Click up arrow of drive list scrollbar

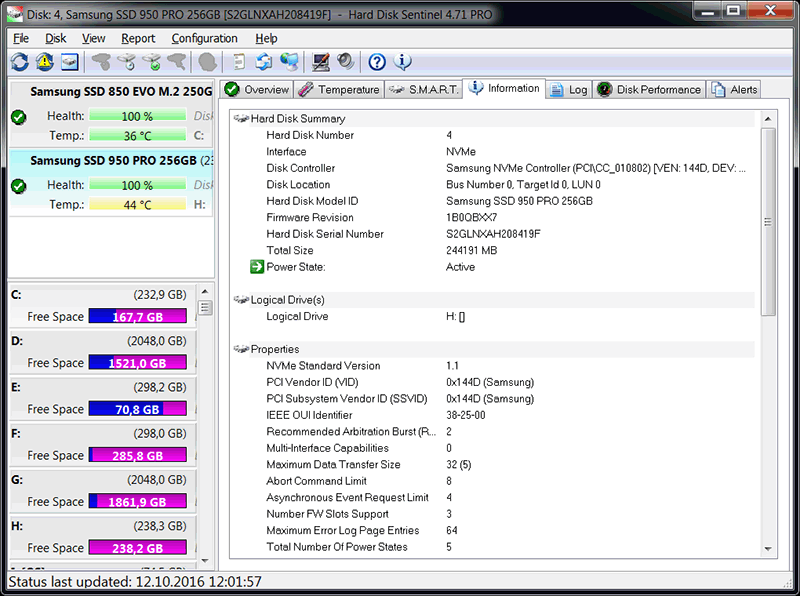click(205, 292)
